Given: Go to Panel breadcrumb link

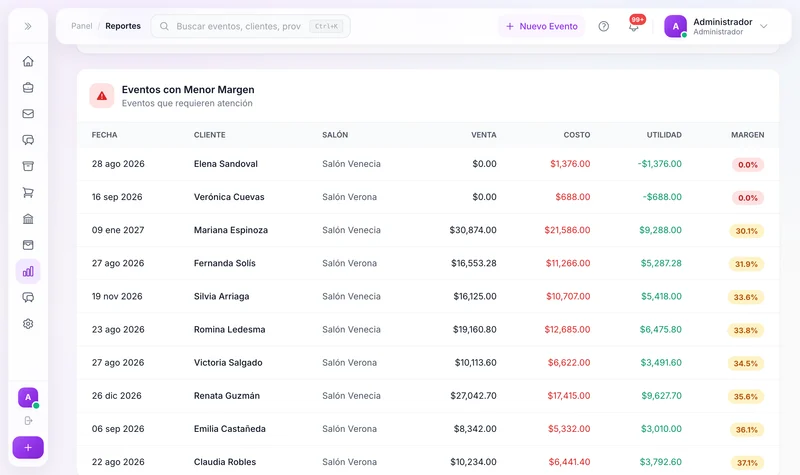Looking at the screenshot, I should [x=82, y=26].
